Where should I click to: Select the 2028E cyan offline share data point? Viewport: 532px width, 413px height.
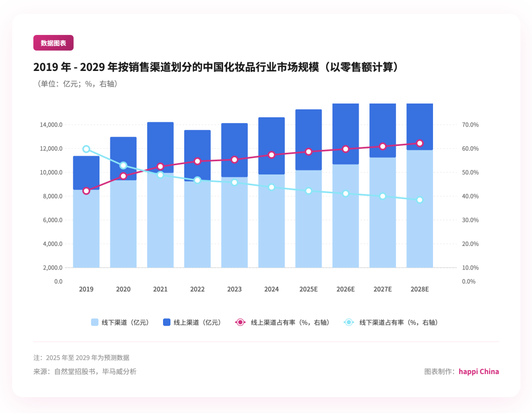(420, 200)
